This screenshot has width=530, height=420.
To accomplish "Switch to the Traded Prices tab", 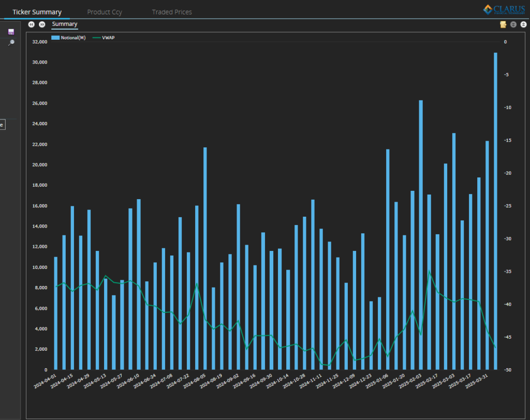I will click(x=172, y=12).
